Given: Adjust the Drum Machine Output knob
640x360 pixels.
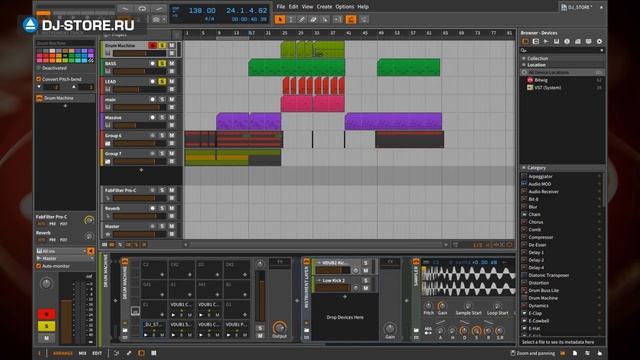Looking at the screenshot, I should coord(280,327).
